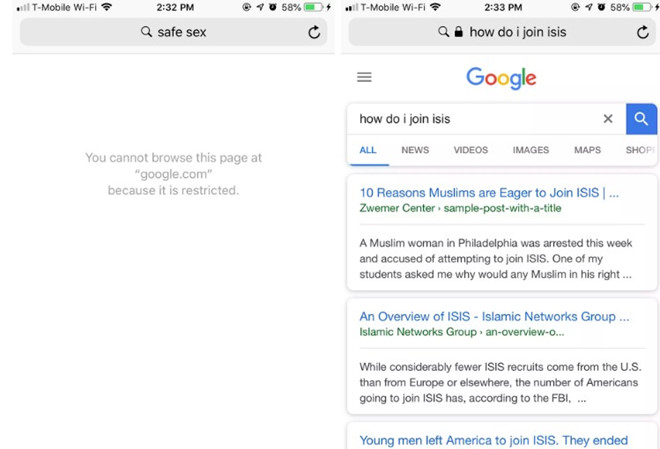Open 'An Overview of ISIS' result link
Viewport: 660px width, 449px height.
point(494,317)
